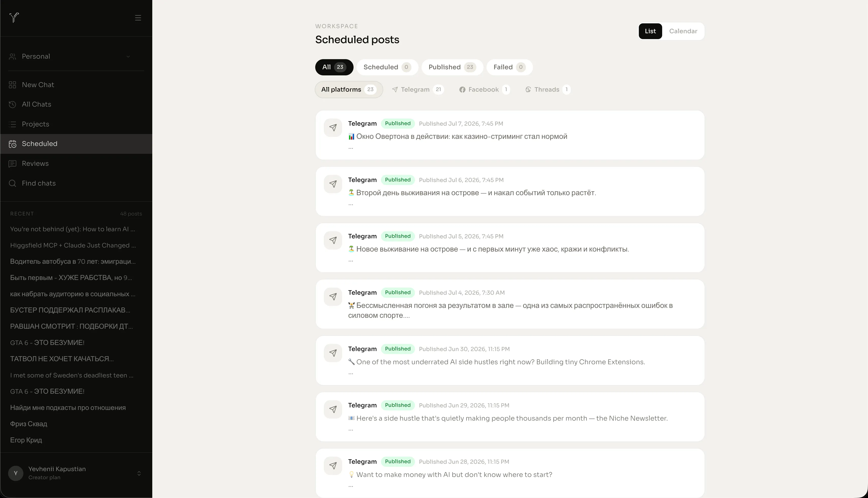Open New Chat from the sidebar
The image size is (868, 498).
pos(76,85)
